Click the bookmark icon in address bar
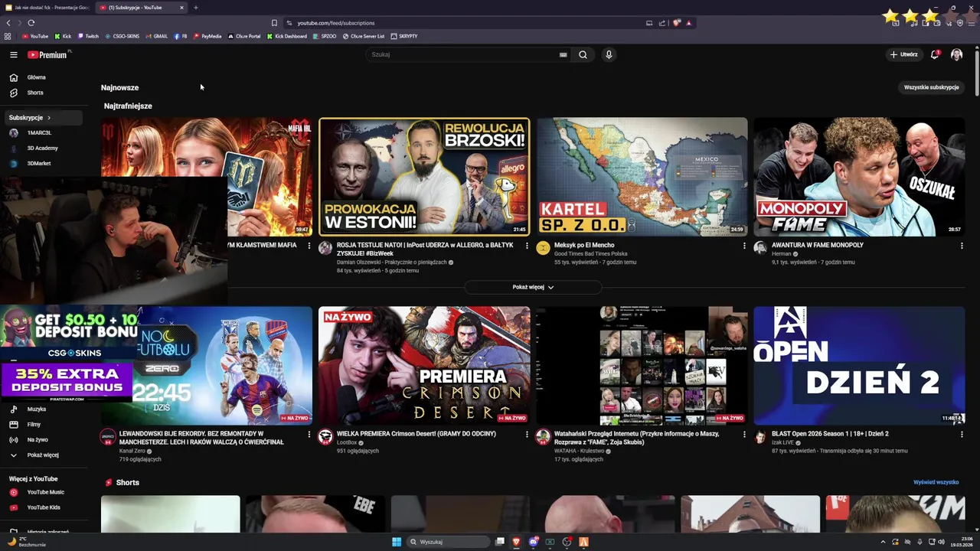The height and width of the screenshot is (551, 980). click(x=274, y=23)
